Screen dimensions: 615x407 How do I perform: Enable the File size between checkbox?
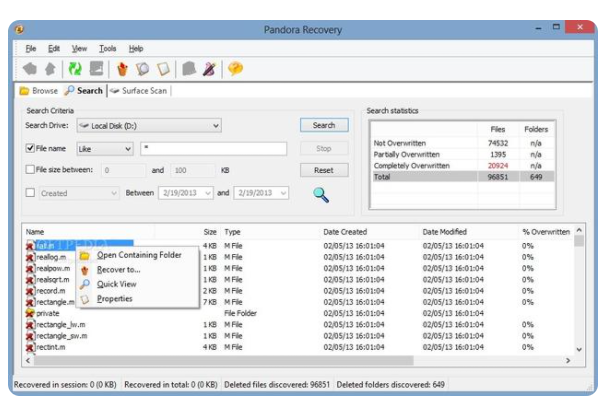(x=30, y=170)
